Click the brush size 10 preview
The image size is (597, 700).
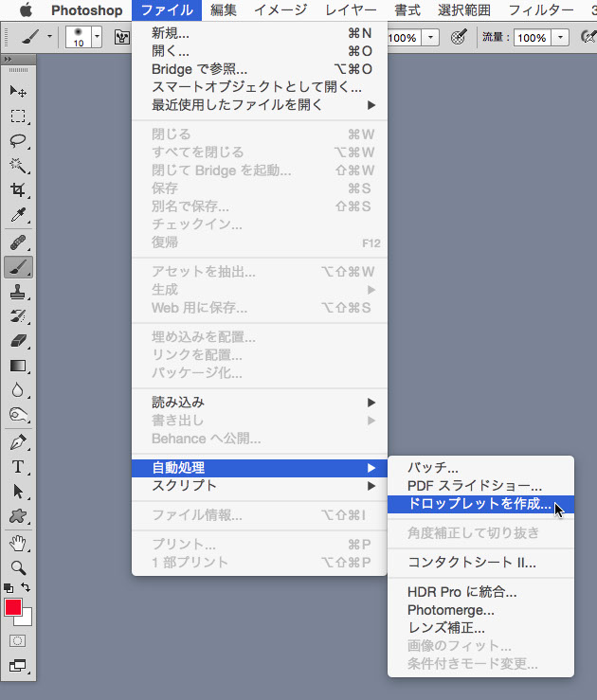79,37
